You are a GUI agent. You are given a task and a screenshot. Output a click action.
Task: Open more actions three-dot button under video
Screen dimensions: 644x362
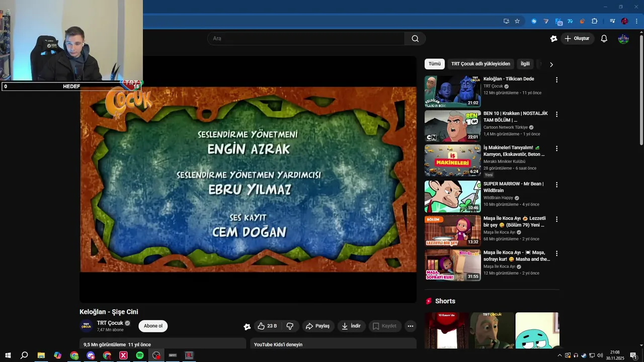tap(411, 326)
